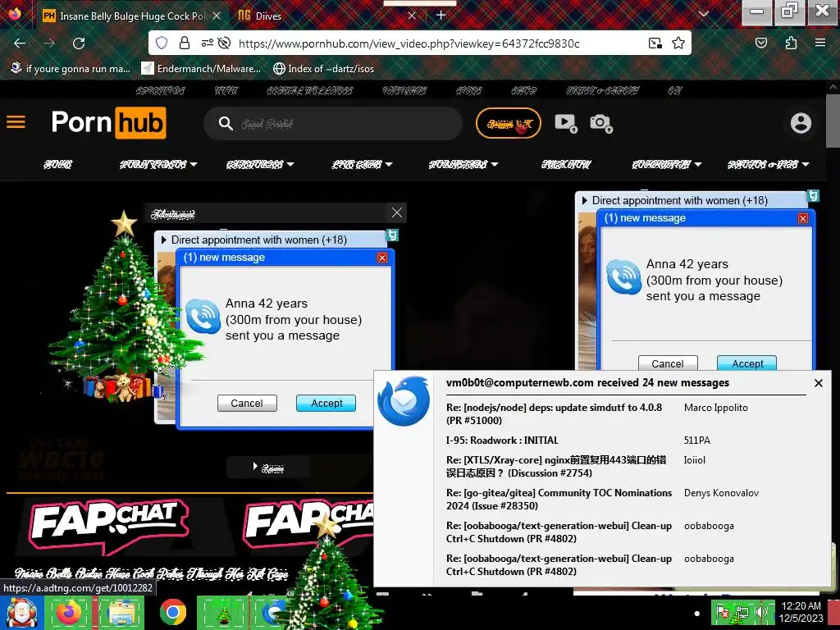Click the site logo to go home
840x630 pixels.
109,123
